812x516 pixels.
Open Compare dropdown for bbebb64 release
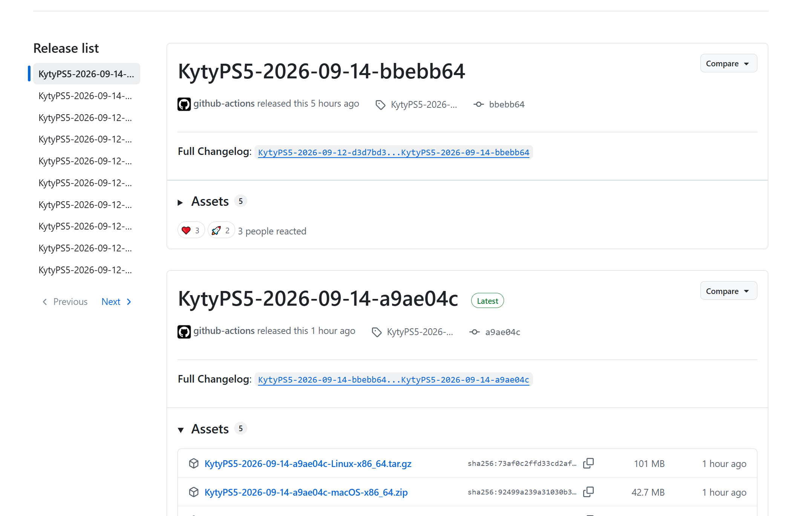click(728, 63)
